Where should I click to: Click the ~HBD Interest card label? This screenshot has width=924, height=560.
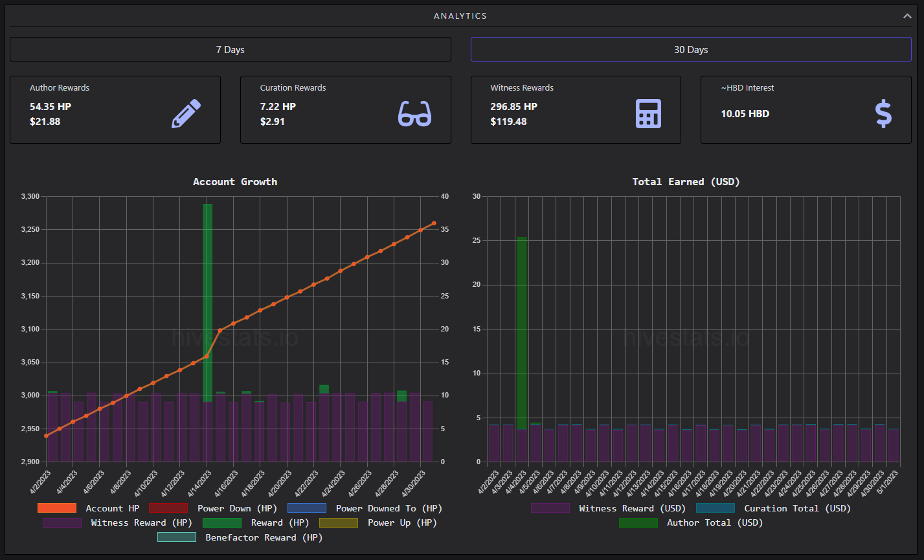point(748,88)
